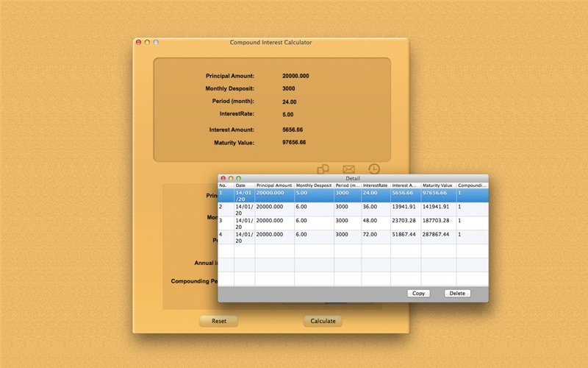Screen dimensions: 588x368
Task: Click the Reset button
Action: tap(218, 321)
